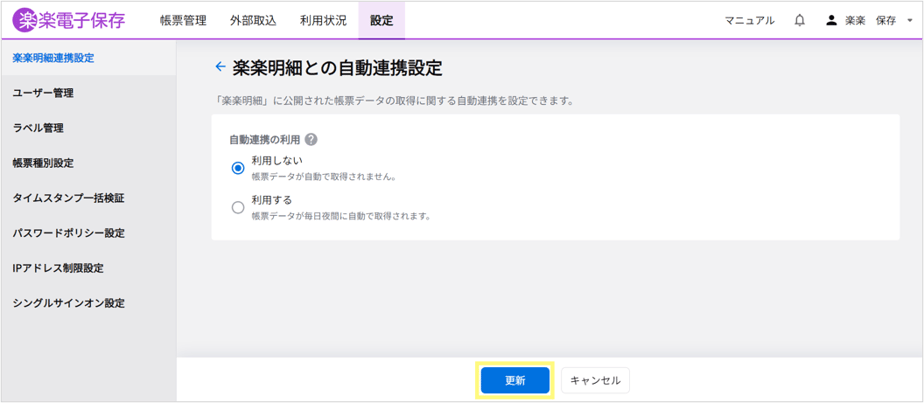The width and height of the screenshot is (924, 403).
Task: Select the 利用する radio button
Action: [238, 207]
